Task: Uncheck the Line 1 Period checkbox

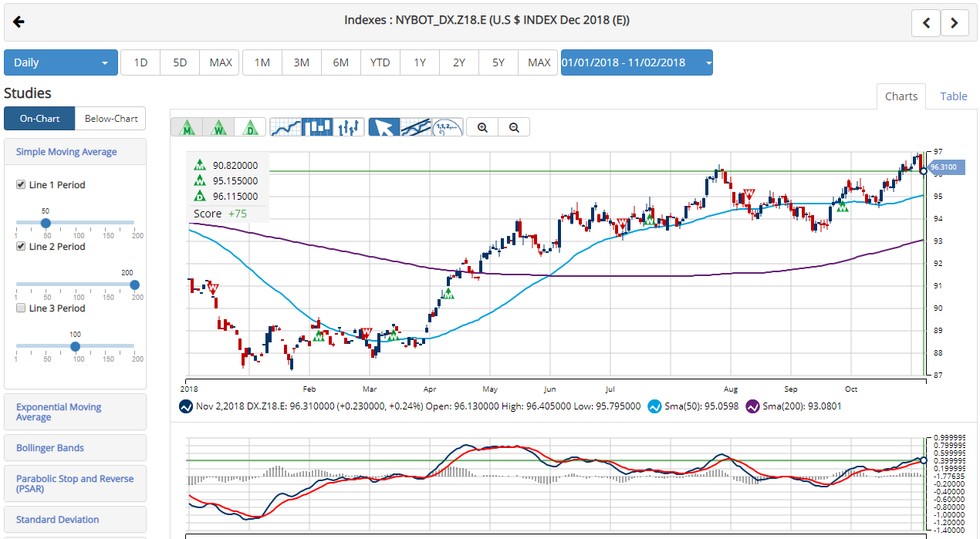Action: point(20,184)
